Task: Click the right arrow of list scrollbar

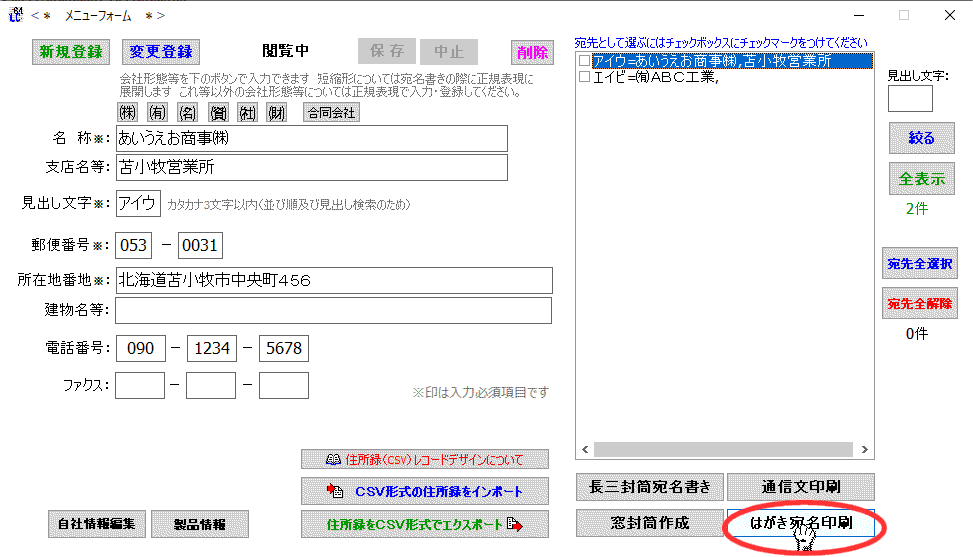Action: pyautogui.click(x=865, y=450)
